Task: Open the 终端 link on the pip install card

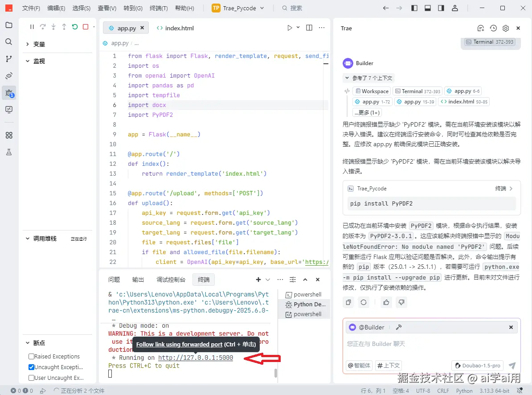Action: click(504, 188)
